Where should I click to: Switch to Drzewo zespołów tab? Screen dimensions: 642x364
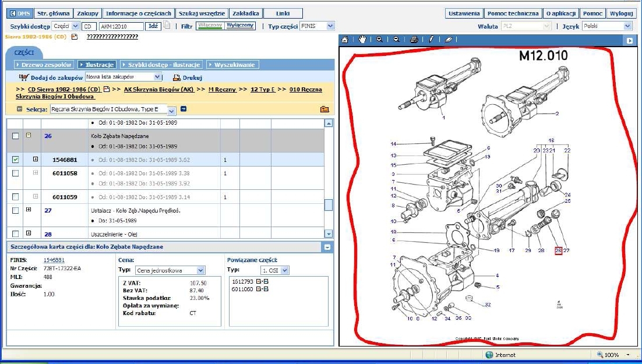tap(44, 65)
